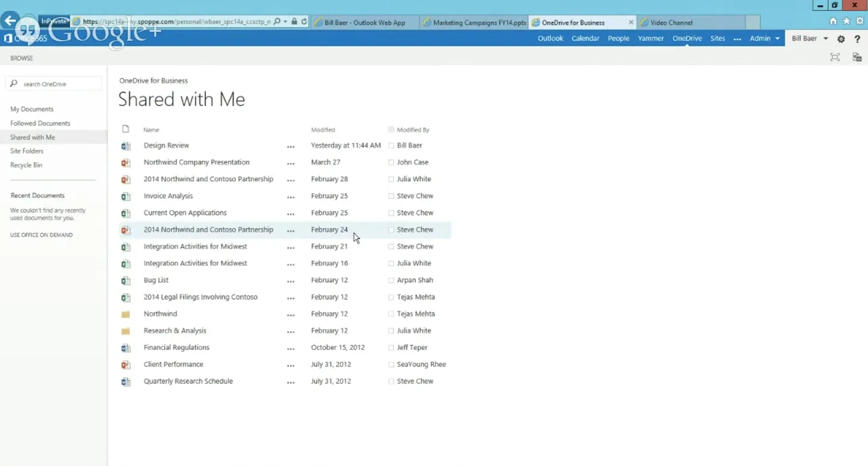This screenshot has height=466, width=868.
Task: Click Excel icon beside Invoice Analysis
Action: (x=126, y=197)
